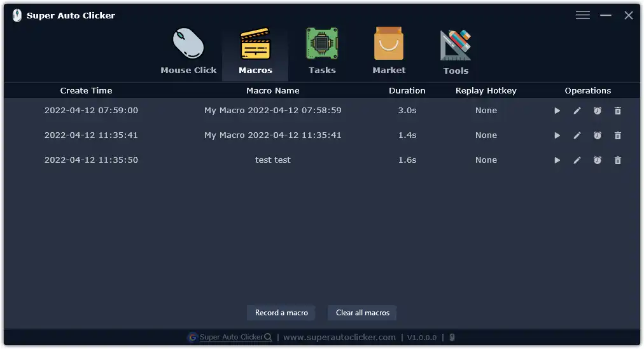Open www.superautoclicker.com link in footer
The width and height of the screenshot is (644, 349).
339,338
